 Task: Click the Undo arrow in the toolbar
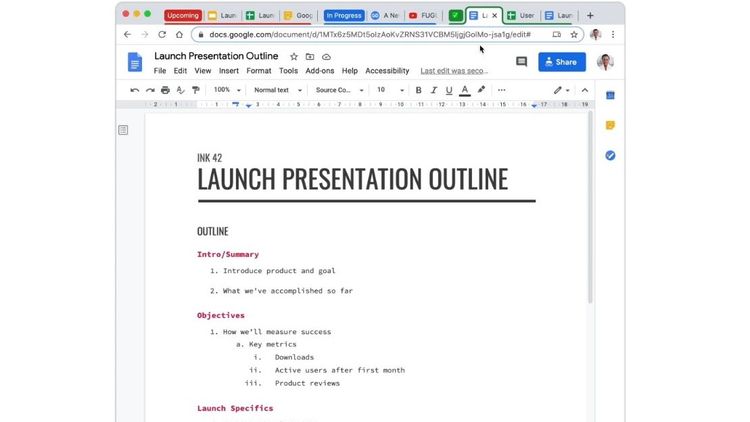(134, 90)
